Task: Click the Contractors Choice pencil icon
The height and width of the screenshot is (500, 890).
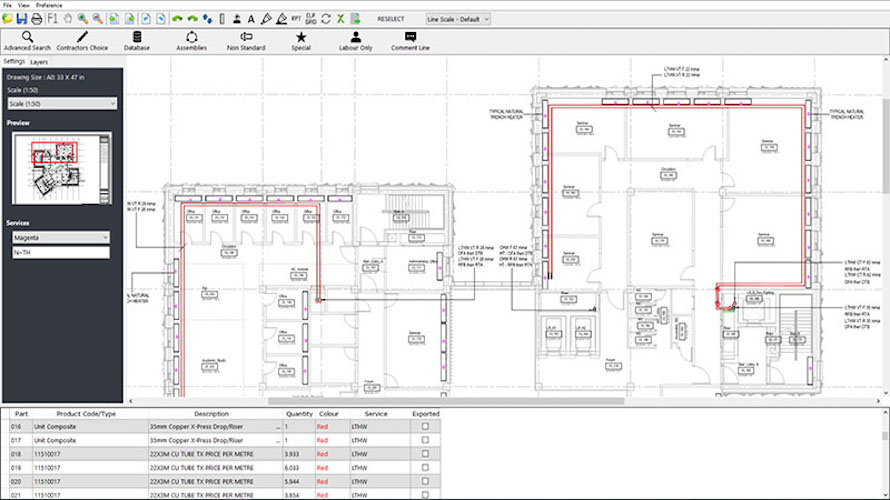Action: [x=82, y=36]
